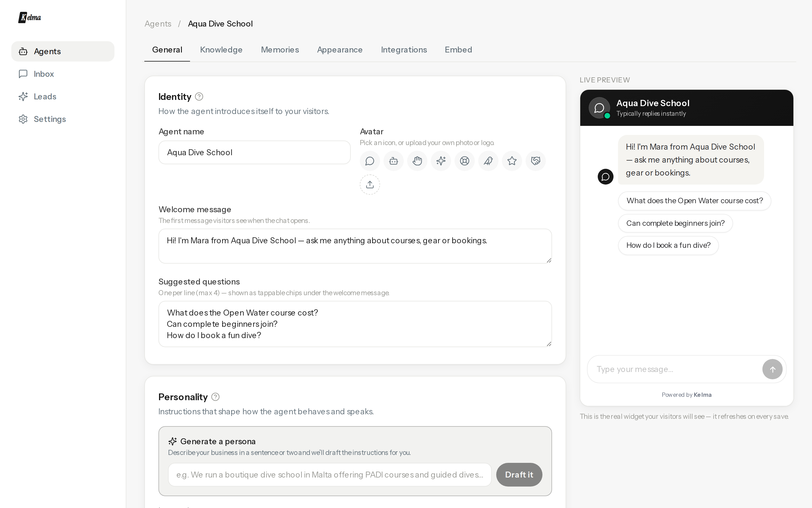Click the bot avatar beside welcome bubble
The width and height of the screenshot is (812, 508).
tap(605, 177)
